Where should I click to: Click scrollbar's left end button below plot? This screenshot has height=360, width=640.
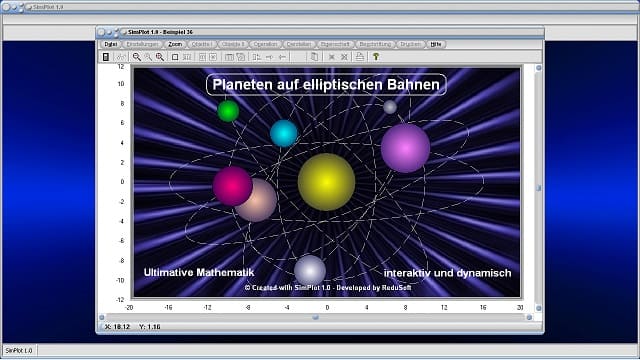coord(102,317)
